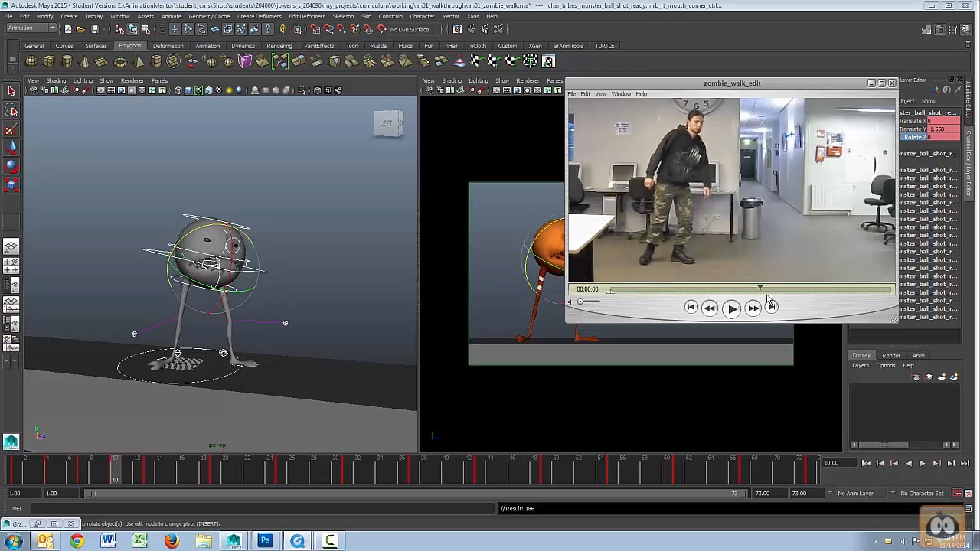This screenshot has width=980, height=551.
Task: Select the Move tool in the toolbox
Action: [x=11, y=148]
